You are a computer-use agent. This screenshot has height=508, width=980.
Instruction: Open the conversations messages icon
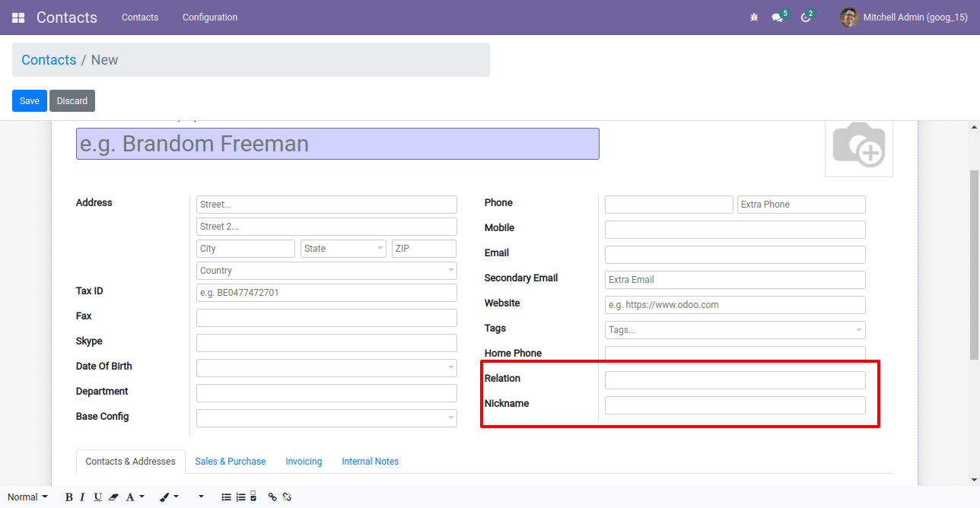pyautogui.click(x=777, y=17)
